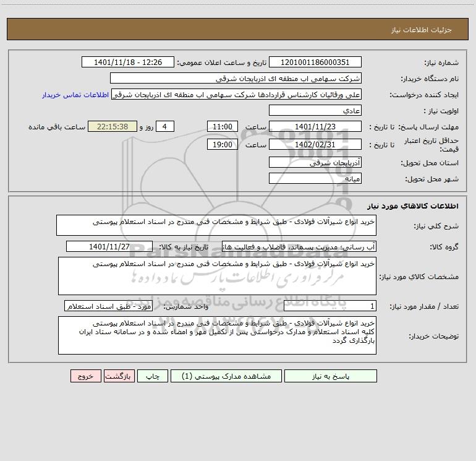Click the واحد شمارش field
Screen dimensions: 476x461
[108, 306]
